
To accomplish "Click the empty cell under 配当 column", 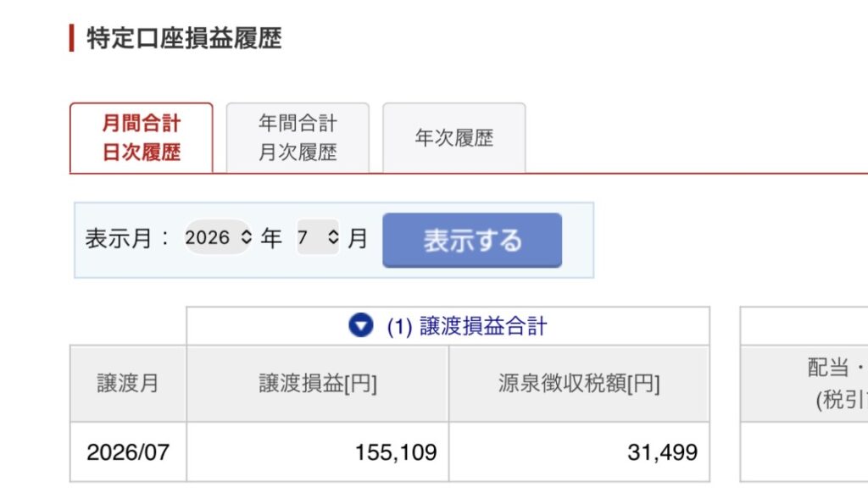I will coord(804,452).
